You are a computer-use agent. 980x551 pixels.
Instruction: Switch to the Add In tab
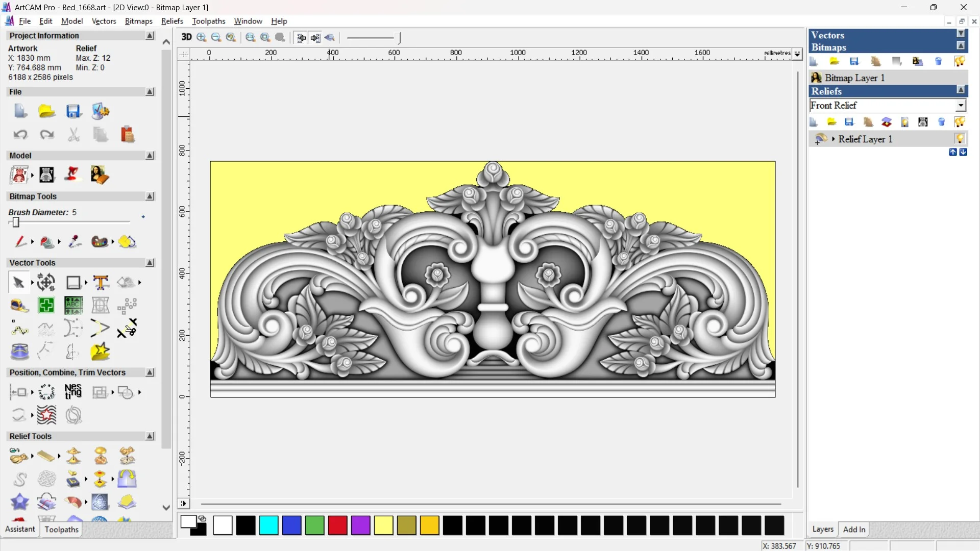(x=854, y=529)
